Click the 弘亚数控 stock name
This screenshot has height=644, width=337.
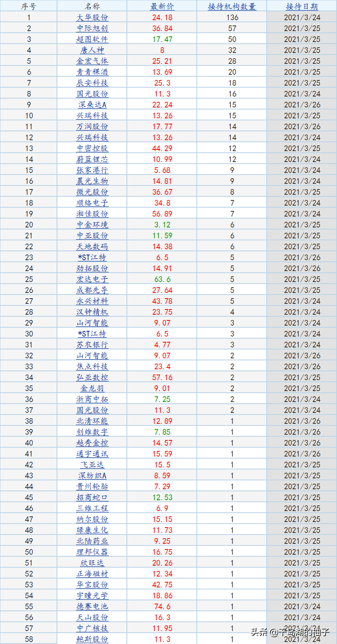(x=92, y=377)
